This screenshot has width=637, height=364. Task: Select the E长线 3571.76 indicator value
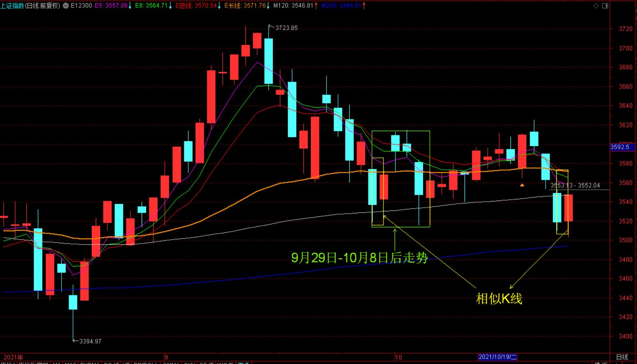[245, 6]
